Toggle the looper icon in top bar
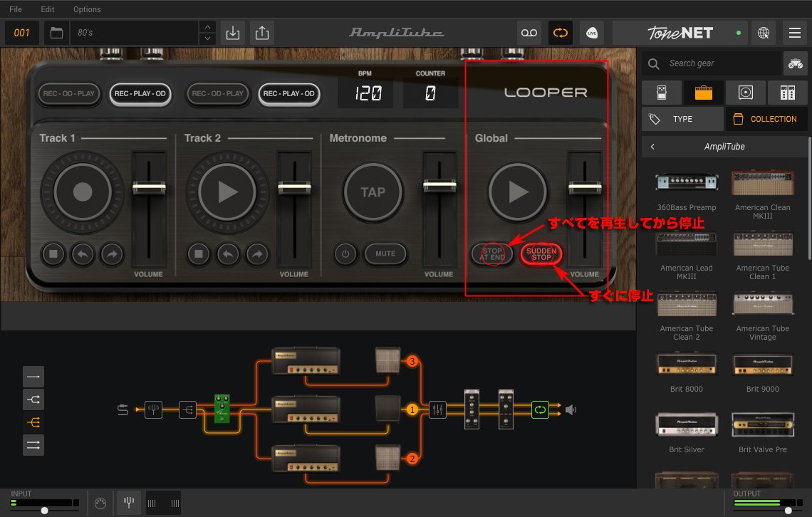This screenshot has width=812, height=517. [x=561, y=33]
